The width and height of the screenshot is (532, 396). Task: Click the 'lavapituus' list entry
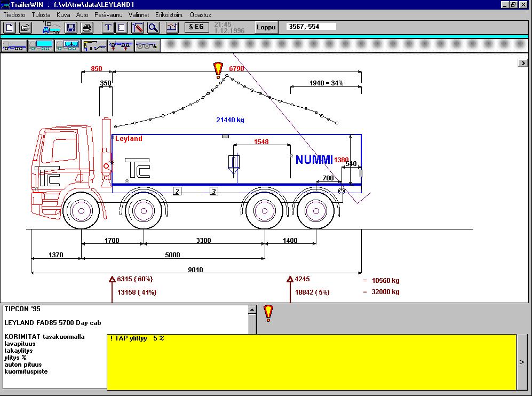20,344
